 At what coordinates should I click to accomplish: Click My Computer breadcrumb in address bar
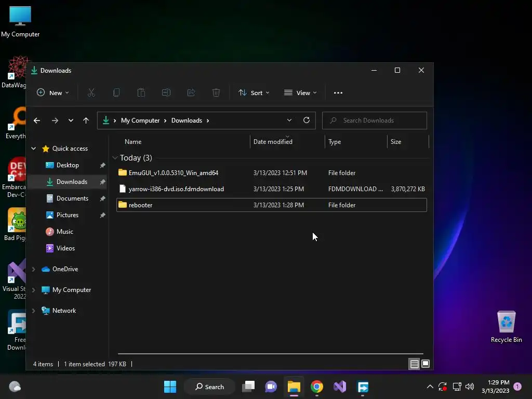tap(140, 121)
